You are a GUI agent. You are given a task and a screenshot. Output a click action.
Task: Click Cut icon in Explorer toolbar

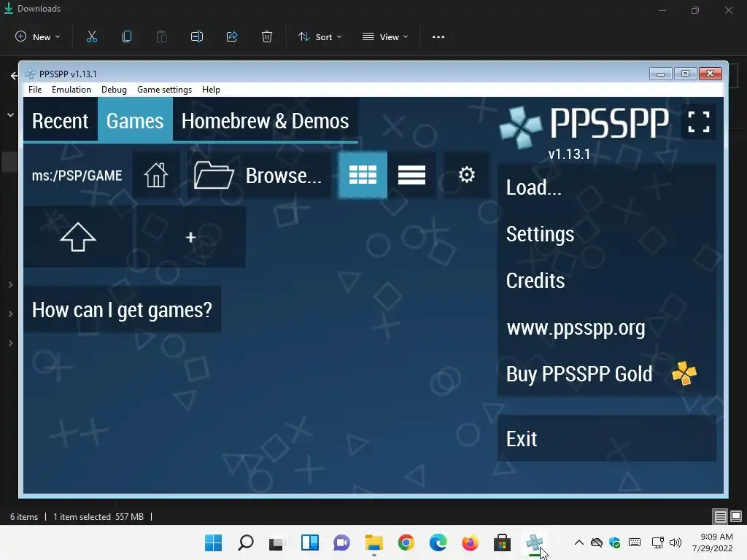(92, 36)
